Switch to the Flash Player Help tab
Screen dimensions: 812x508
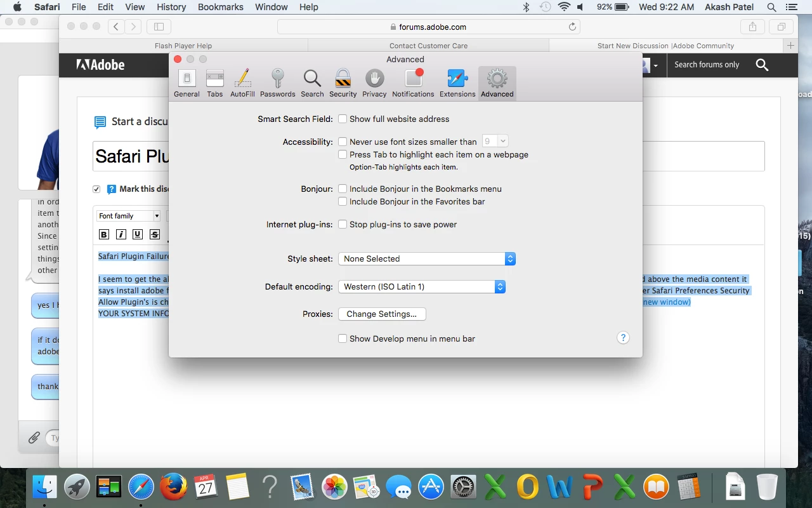[x=183, y=46]
